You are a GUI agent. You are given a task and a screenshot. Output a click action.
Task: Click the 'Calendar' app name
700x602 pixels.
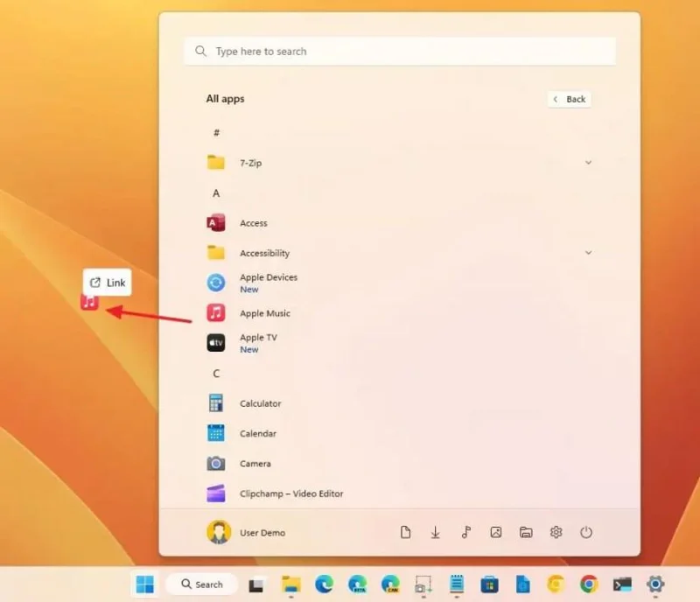[x=258, y=433]
